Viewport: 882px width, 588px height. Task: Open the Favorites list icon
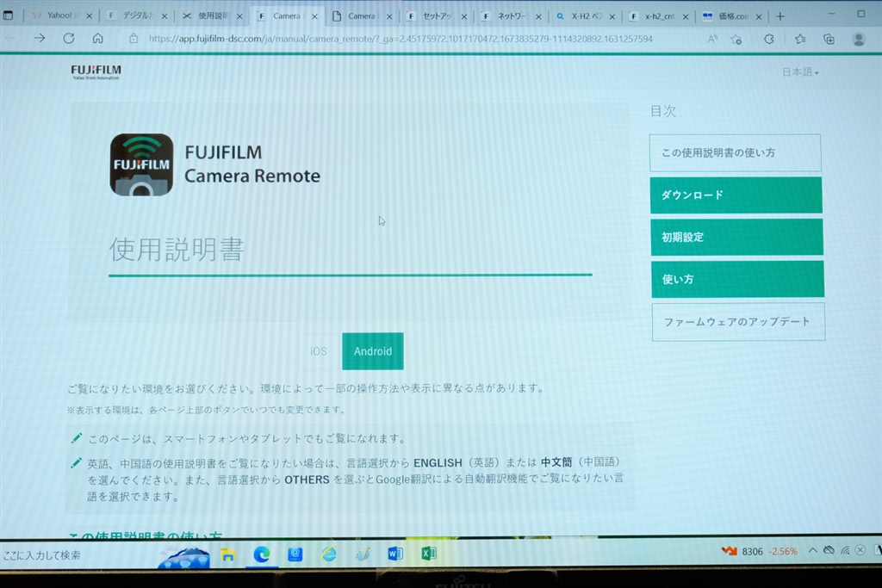[x=800, y=39]
